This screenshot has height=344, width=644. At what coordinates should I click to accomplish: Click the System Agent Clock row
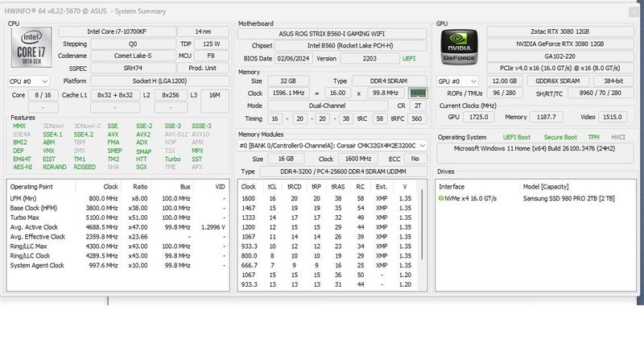tap(118, 265)
